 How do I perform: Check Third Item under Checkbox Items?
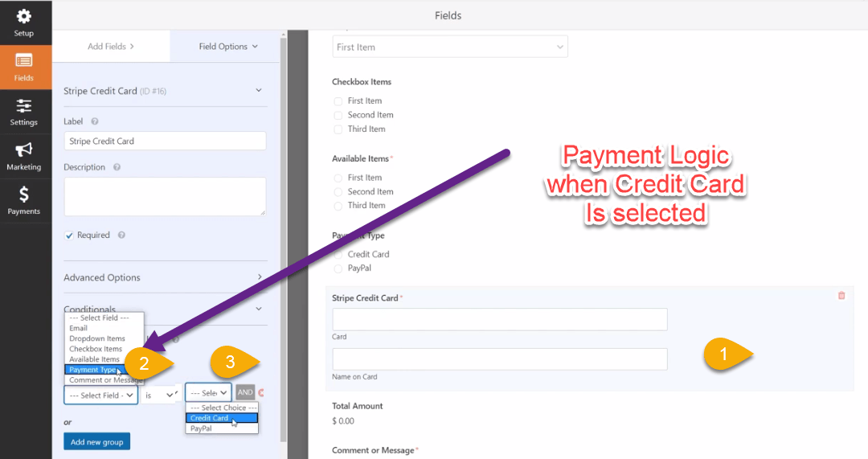click(338, 129)
